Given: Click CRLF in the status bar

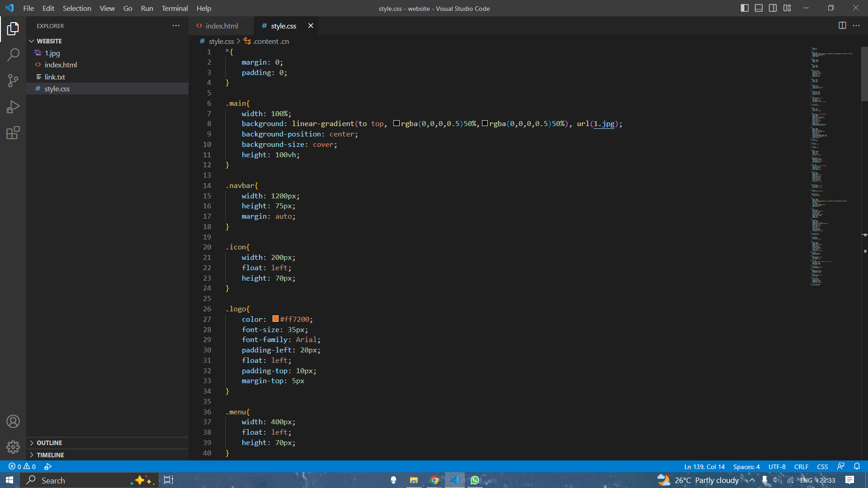Looking at the screenshot, I should [x=801, y=466].
